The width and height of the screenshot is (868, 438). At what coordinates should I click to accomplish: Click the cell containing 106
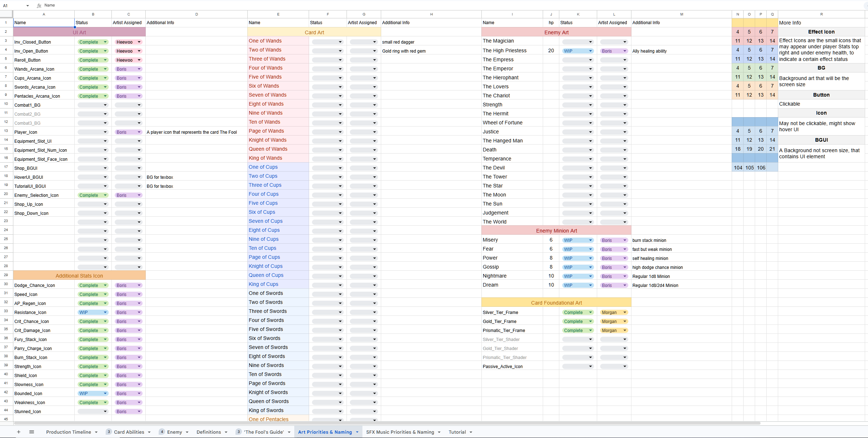tap(761, 168)
